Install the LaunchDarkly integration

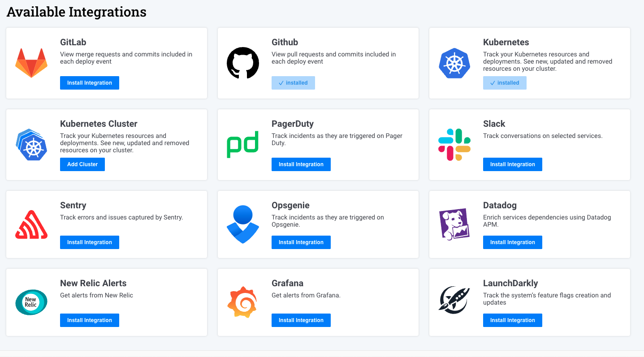pyautogui.click(x=513, y=320)
